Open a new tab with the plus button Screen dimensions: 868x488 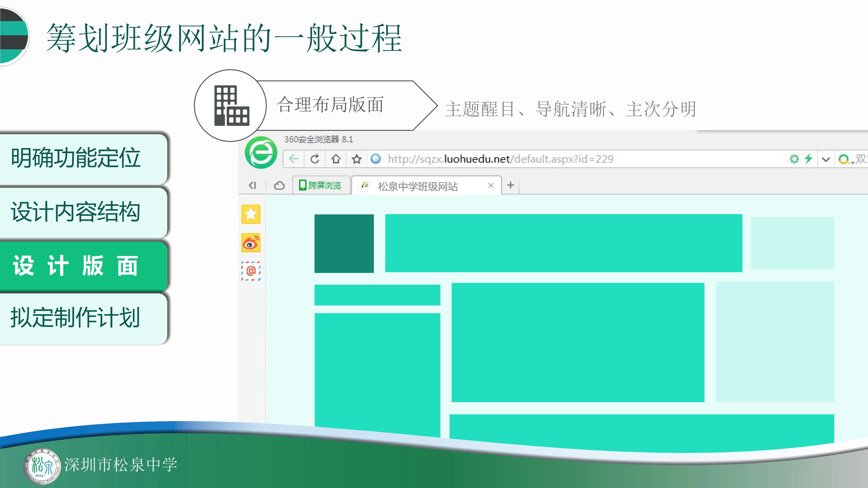(x=510, y=185)
